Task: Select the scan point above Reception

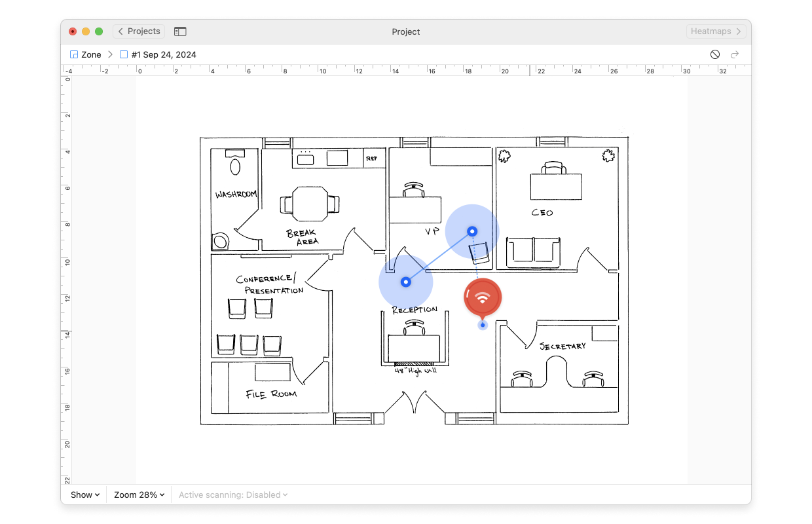Action: [x=406, y=282]
